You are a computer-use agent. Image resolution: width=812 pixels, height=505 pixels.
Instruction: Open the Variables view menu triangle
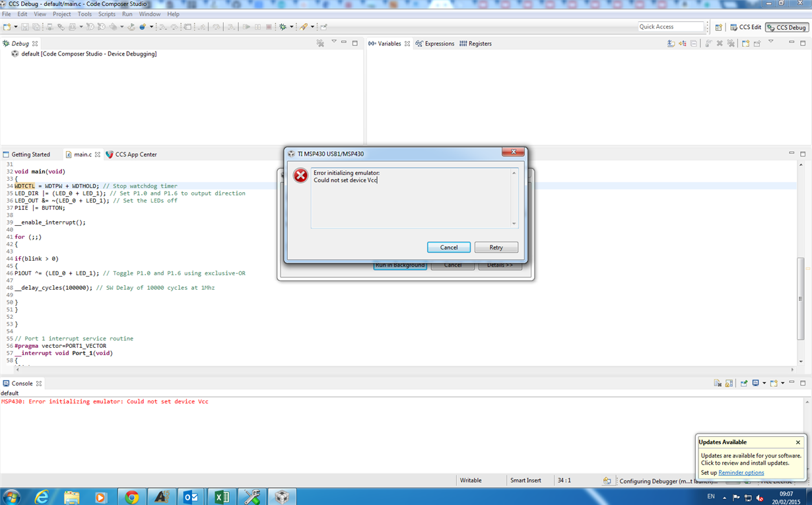point(770,42)
